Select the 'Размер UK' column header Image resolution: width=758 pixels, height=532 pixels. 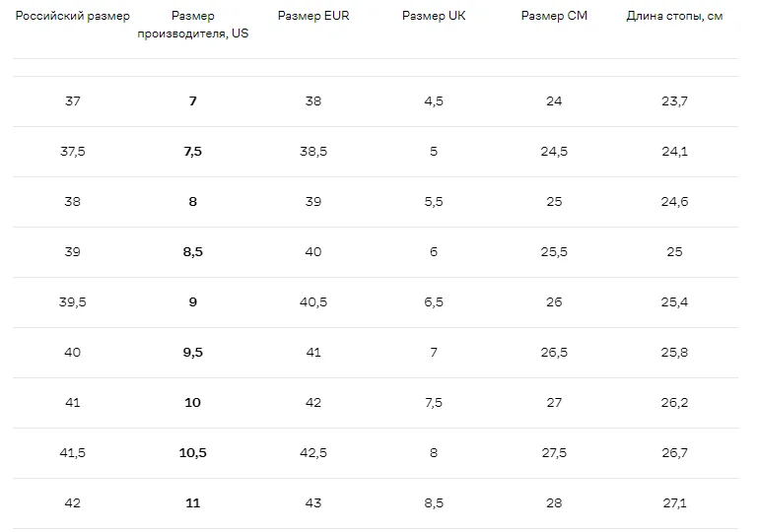coord(434,16)
